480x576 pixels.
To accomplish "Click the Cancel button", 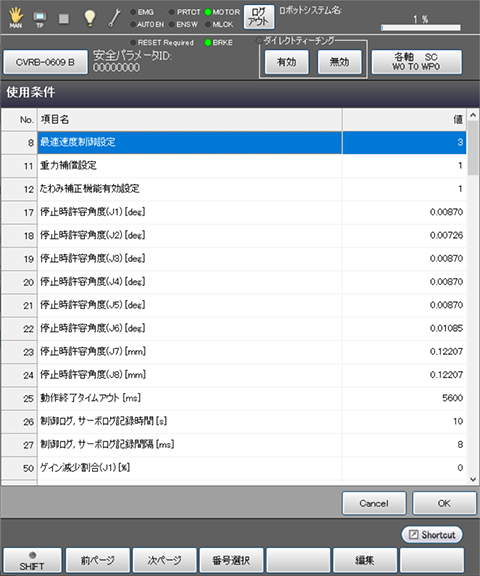I will click(374, 503).
